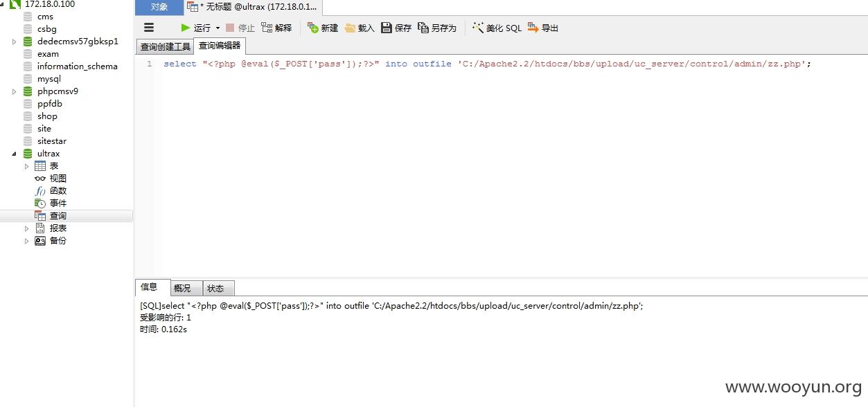This screenshot has width=868, height=407.
Task: Click the 报表 report icon
Action: click(x=40, y=228)
